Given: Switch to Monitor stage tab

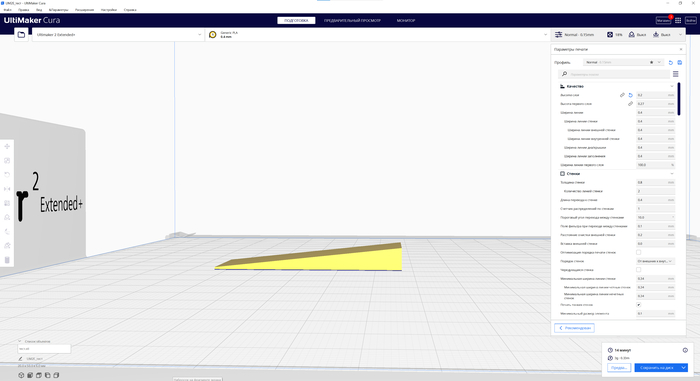Looking at the screenshot, I should point(406,21).
